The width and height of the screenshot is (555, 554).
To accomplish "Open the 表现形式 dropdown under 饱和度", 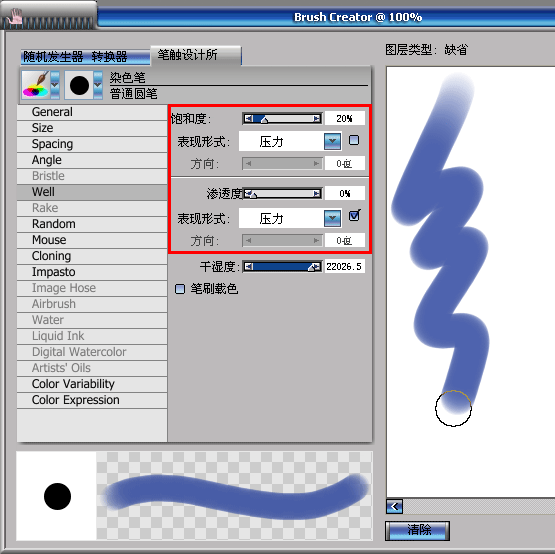I will click(332, 141).
